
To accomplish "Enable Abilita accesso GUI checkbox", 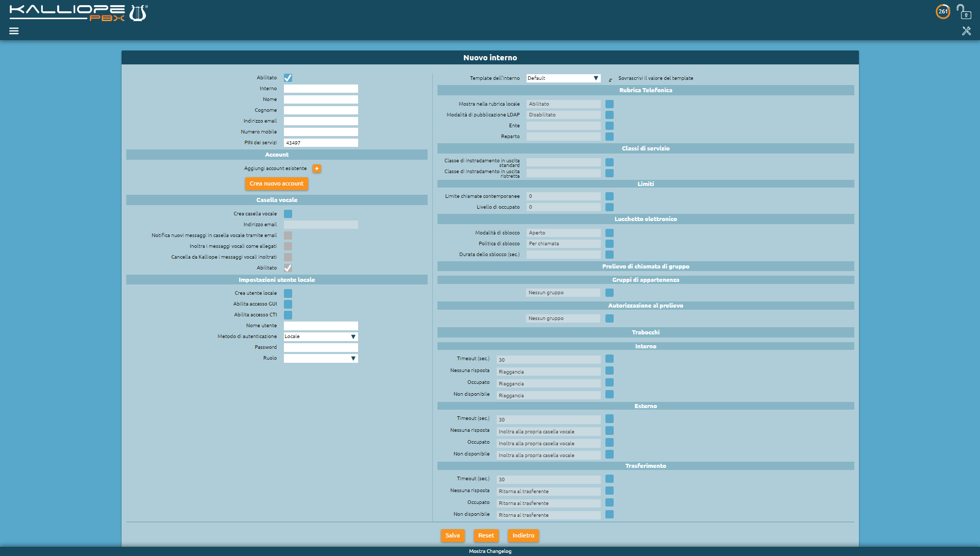I will click(x=288, y=304).
